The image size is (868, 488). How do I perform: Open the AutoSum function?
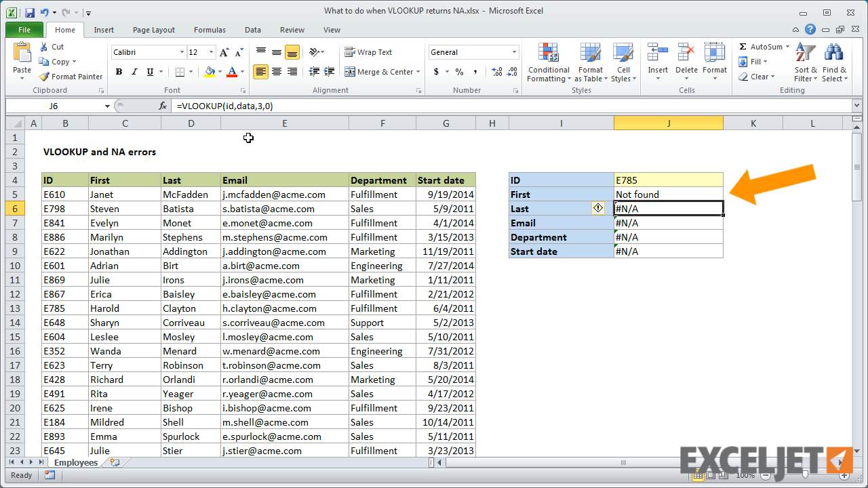(762, 46)
